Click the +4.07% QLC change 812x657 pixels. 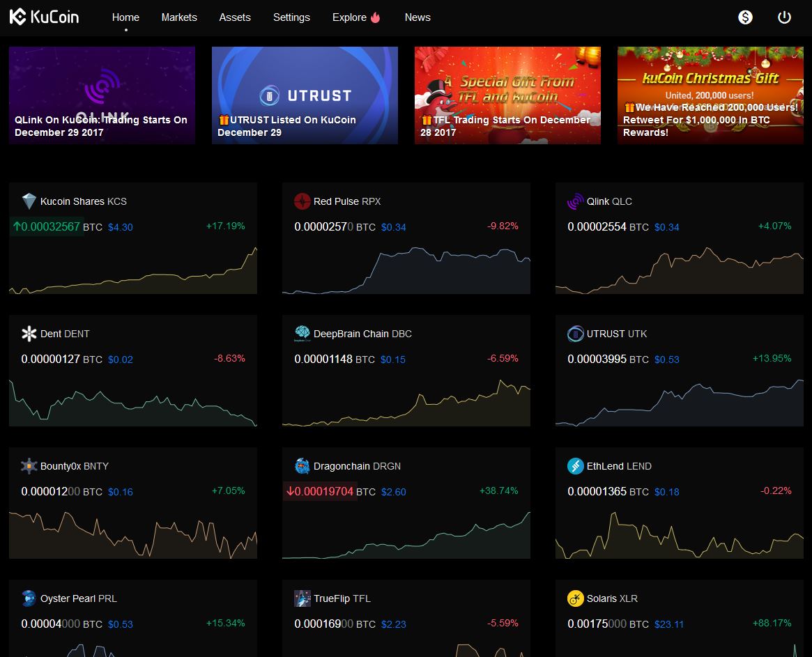click(775, 226)
